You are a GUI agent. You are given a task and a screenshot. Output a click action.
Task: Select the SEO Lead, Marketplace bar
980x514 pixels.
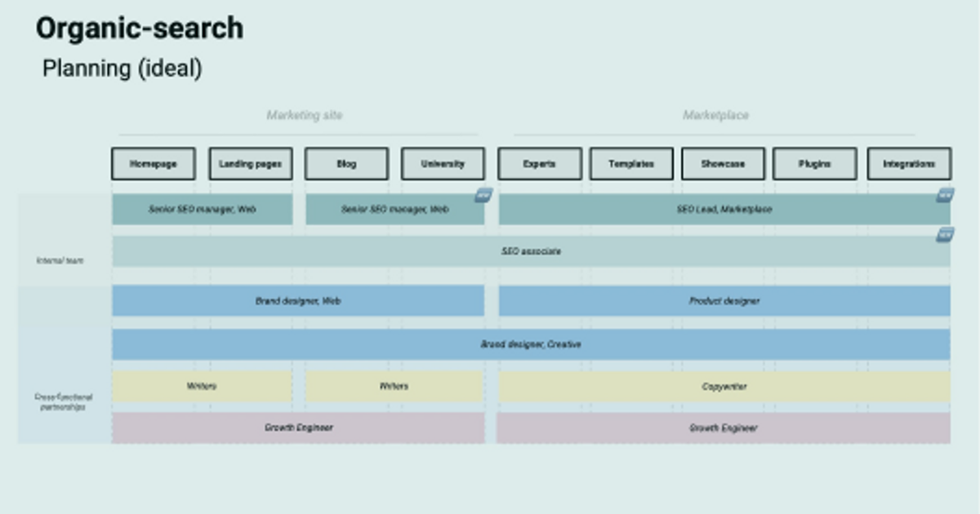pyautogui.click(x=724, y=210)
